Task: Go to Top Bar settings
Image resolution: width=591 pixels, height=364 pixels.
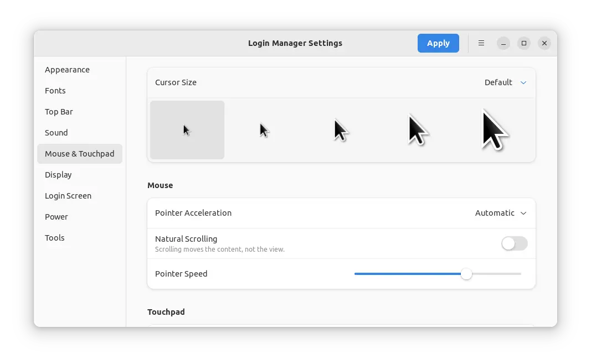Action: [x=59, y=112]
